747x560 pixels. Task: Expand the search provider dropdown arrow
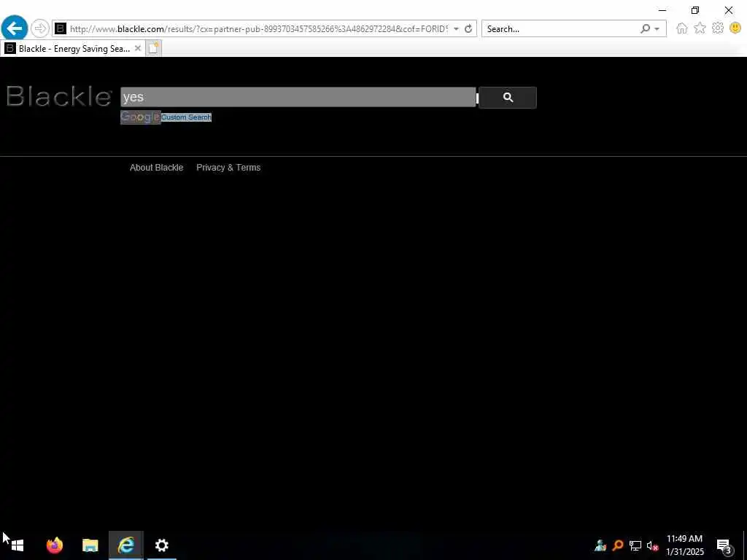pos(657,29)
